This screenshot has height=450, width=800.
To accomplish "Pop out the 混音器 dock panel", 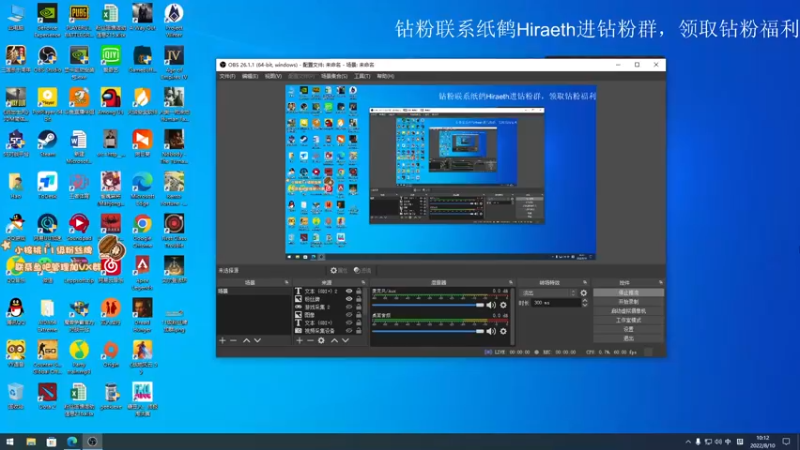I will (511, 283).
